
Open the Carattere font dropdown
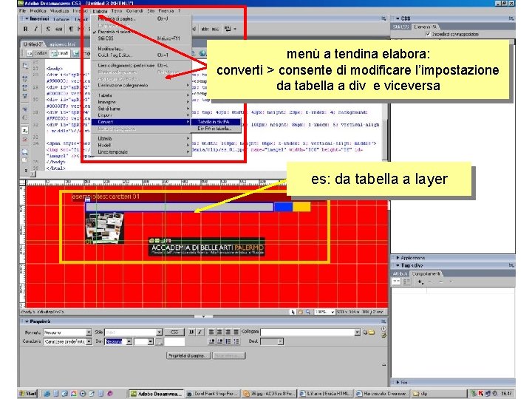click(x=89, y=341)
